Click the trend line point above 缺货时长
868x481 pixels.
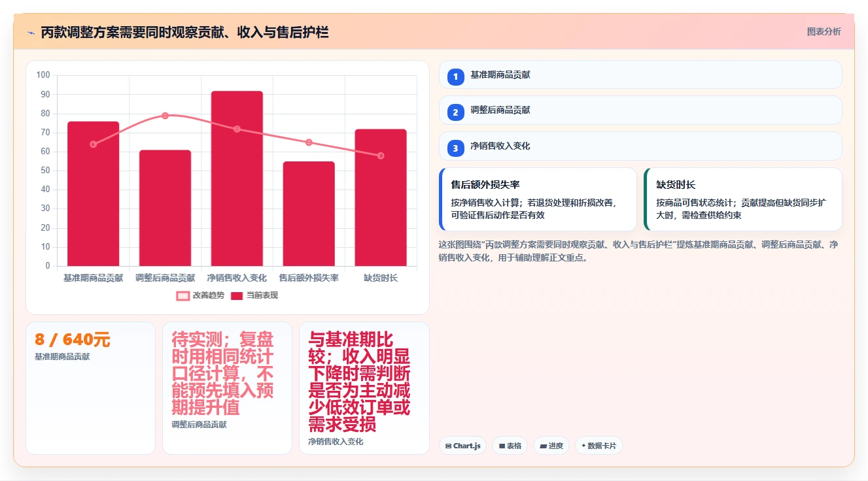pyautogui.click(x=381, y=156)
